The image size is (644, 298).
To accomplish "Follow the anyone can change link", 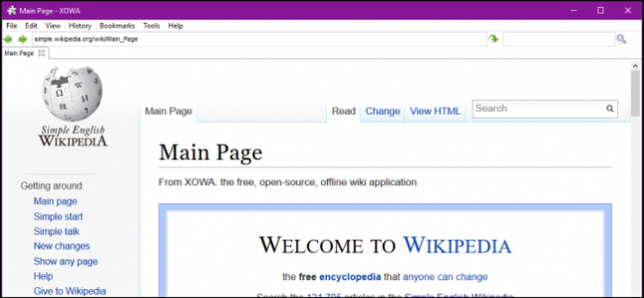I will [x=445, y=277].
